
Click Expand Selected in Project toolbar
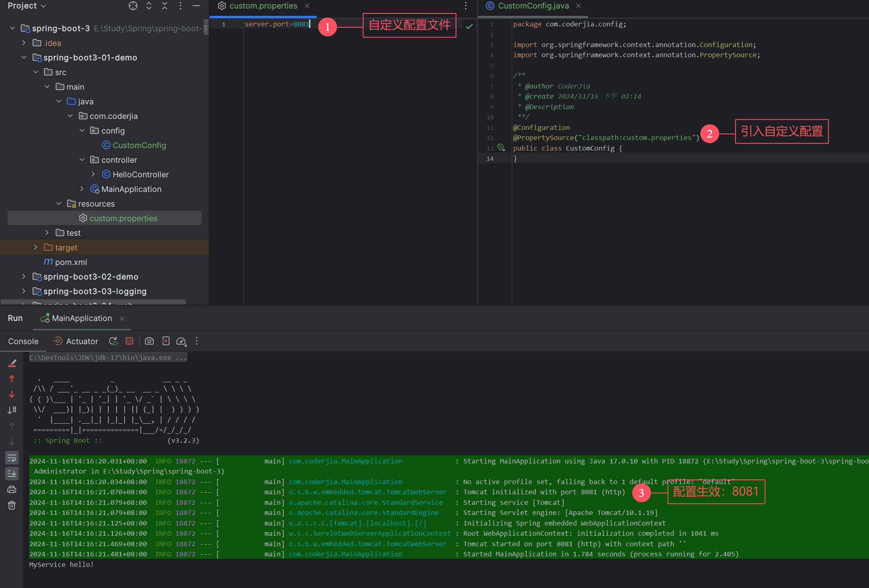click(x=149, y=6)
